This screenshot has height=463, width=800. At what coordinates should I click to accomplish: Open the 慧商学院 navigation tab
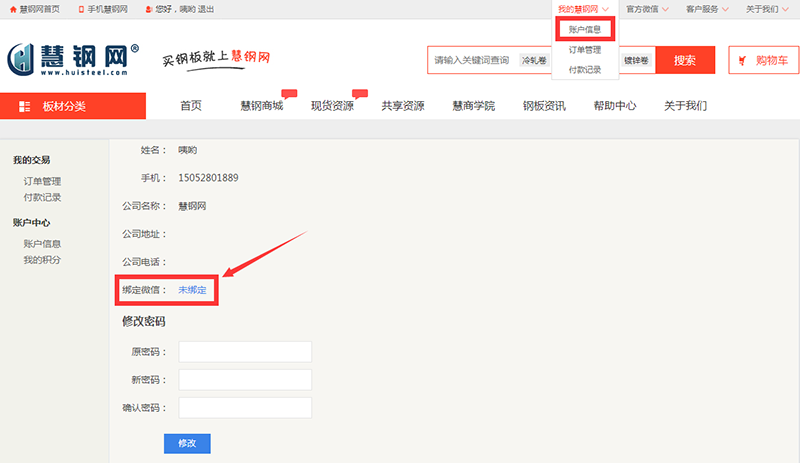473,106
